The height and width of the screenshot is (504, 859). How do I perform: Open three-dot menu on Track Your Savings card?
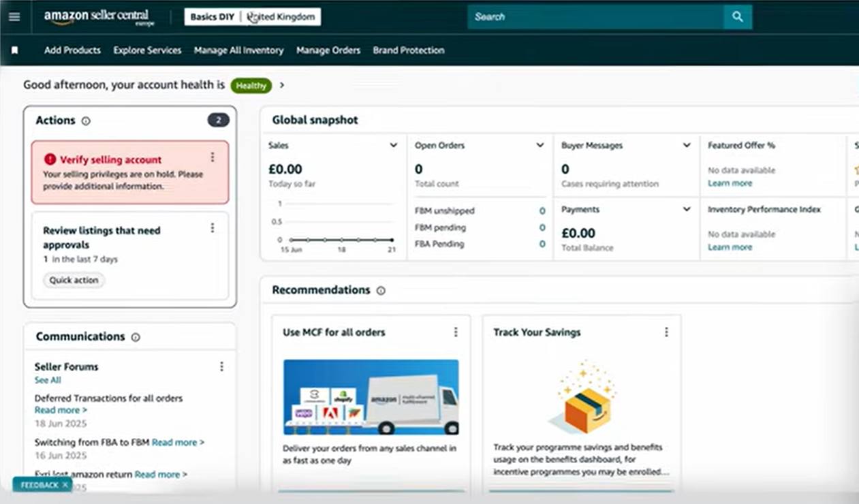(666, 332)
